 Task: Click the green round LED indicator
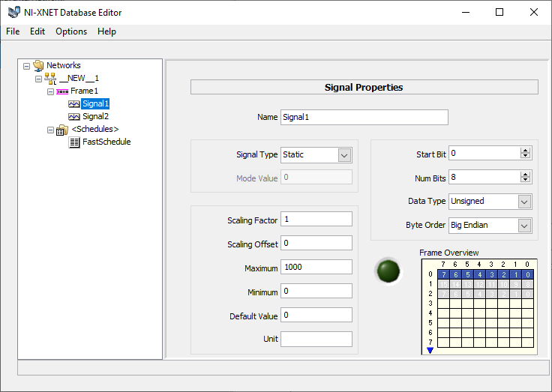point(388,271)
